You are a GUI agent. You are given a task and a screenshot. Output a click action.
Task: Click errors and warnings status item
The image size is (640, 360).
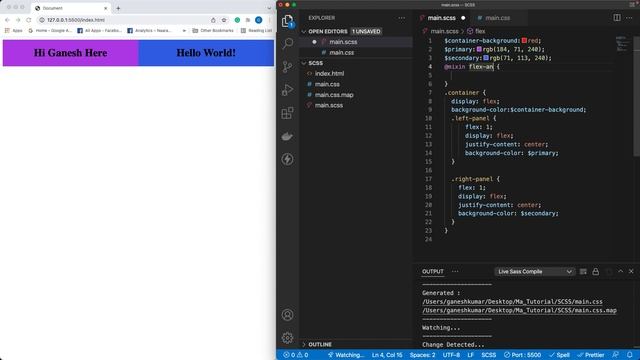[296, 355]
